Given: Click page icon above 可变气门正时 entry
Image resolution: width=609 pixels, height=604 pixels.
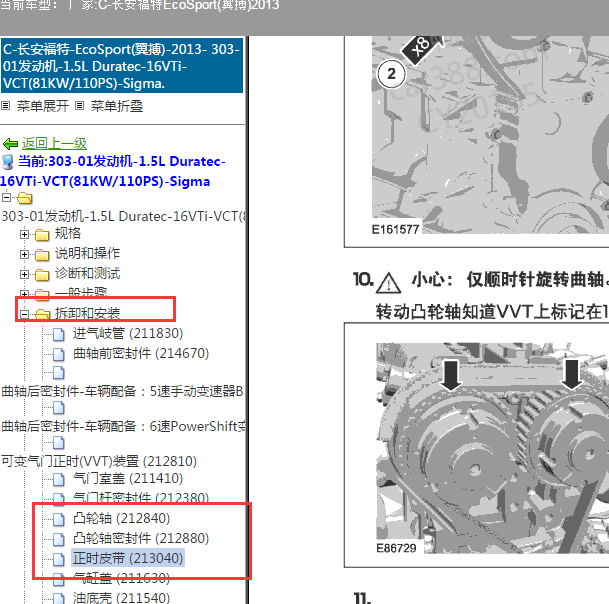Looking at the screenshot, I should (59, 442).
